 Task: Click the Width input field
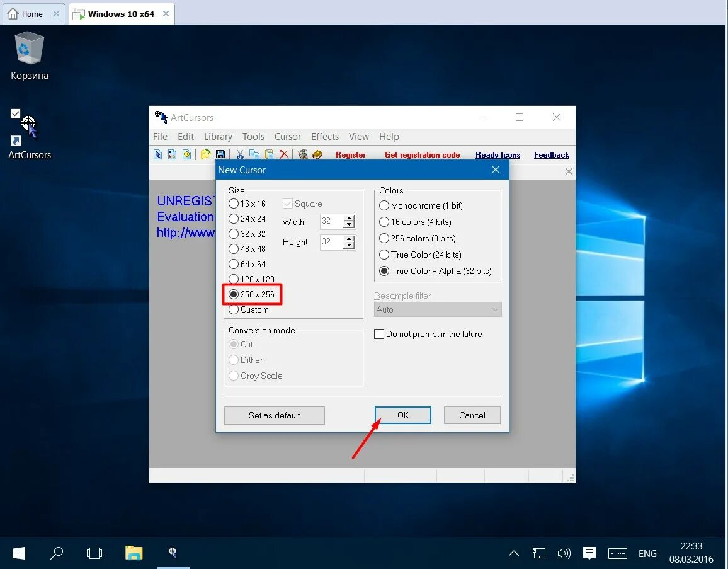332,222
